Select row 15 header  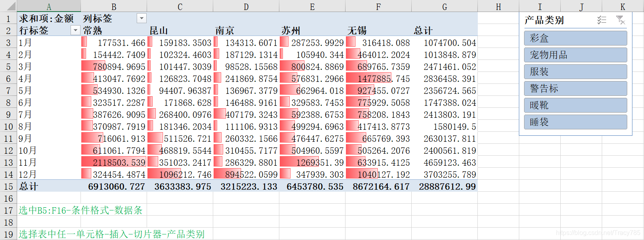click(x=8, y=186)
